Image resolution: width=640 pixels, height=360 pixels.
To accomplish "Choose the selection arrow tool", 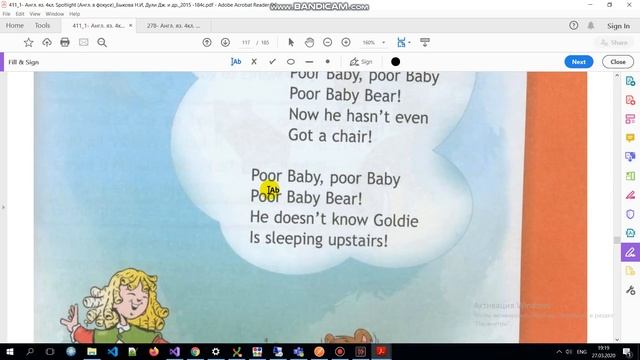I will pyautogui.click(x=291, y=42).
